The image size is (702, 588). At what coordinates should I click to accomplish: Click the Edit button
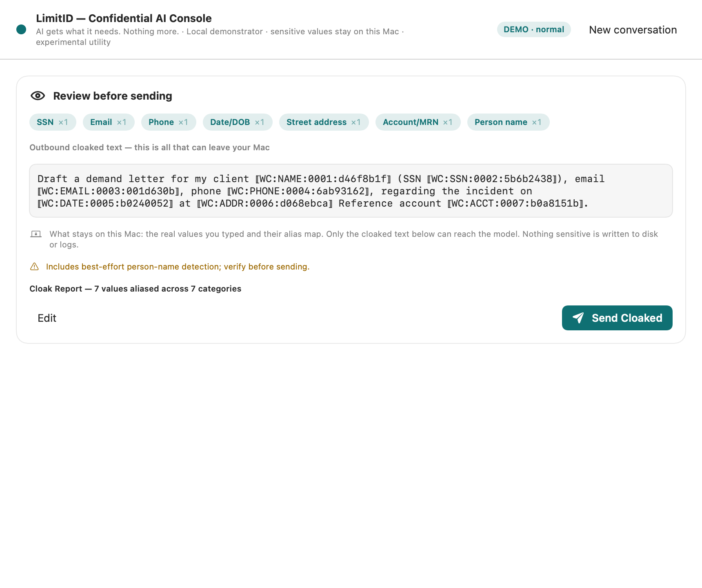click(x=47, y=318)
